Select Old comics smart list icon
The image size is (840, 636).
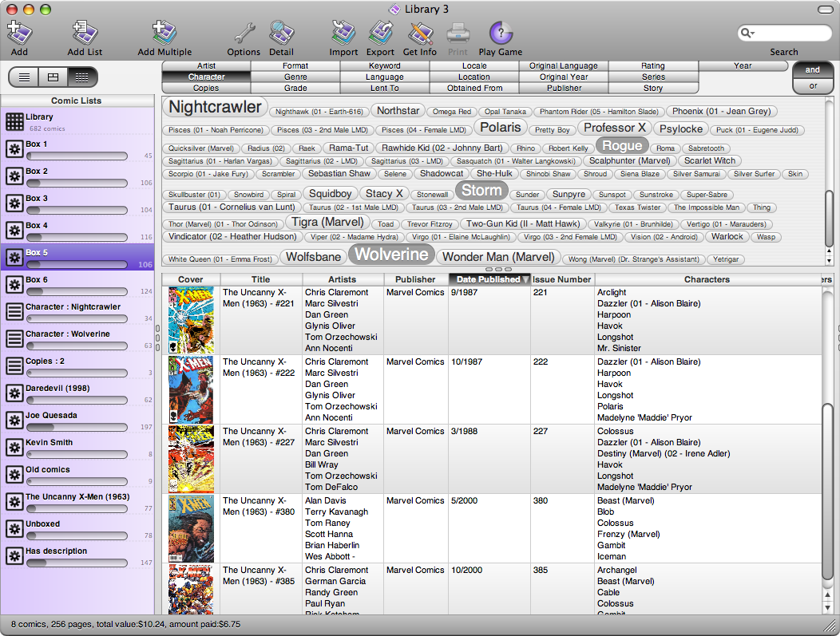tap(14, 474)
